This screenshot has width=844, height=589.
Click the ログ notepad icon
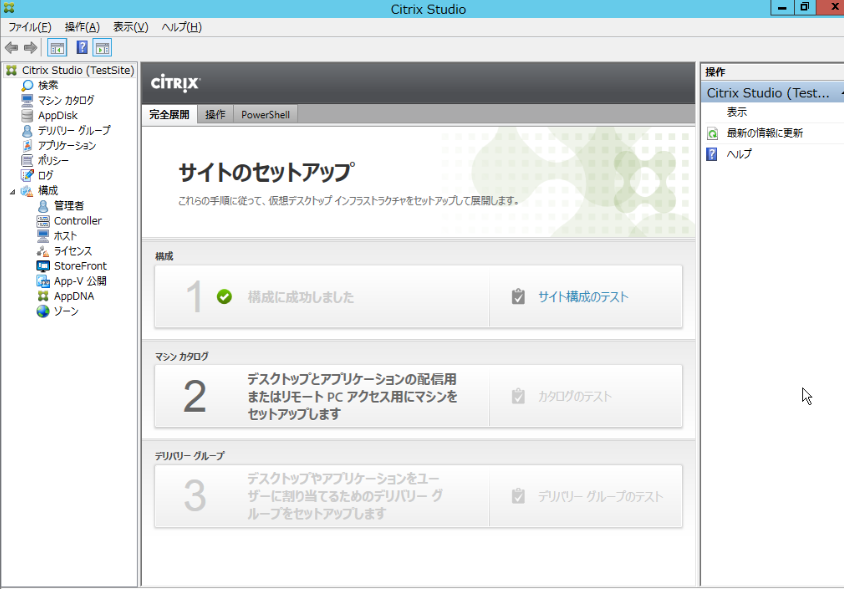coord(27,176)
